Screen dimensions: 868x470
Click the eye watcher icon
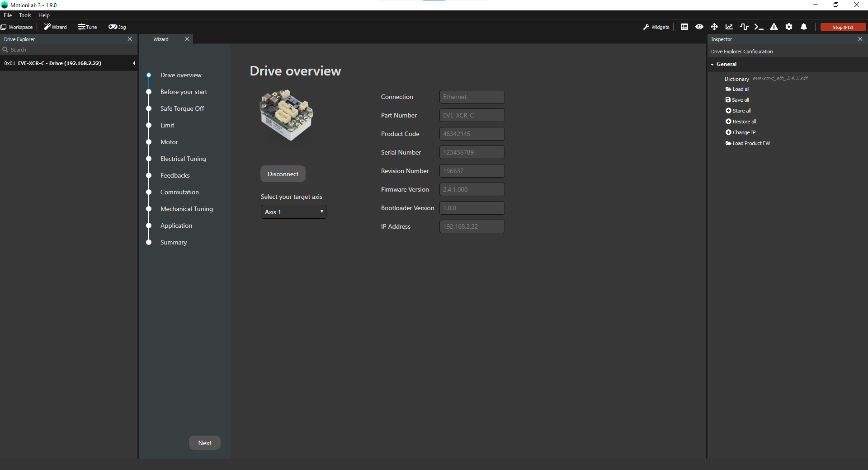(x=699, y=27)
